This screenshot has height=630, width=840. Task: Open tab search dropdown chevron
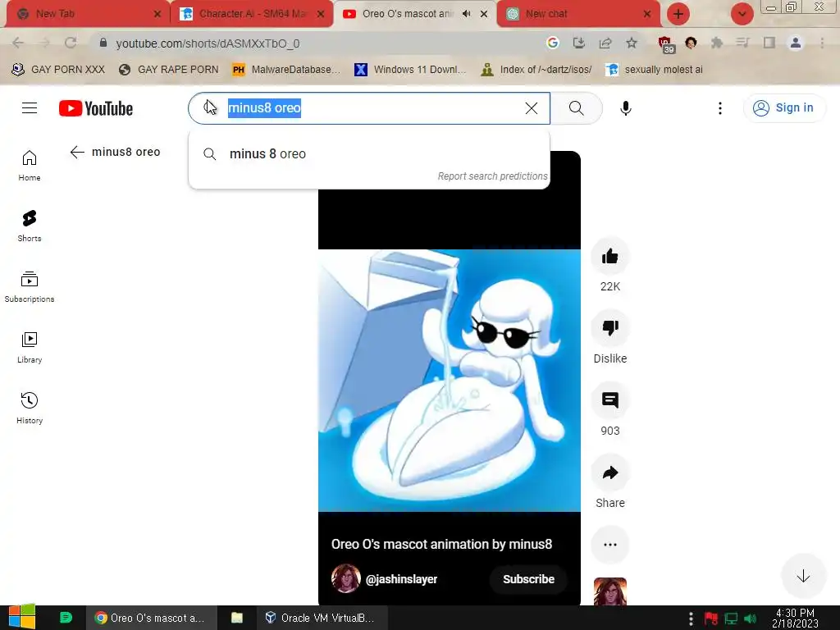(742, 14)
